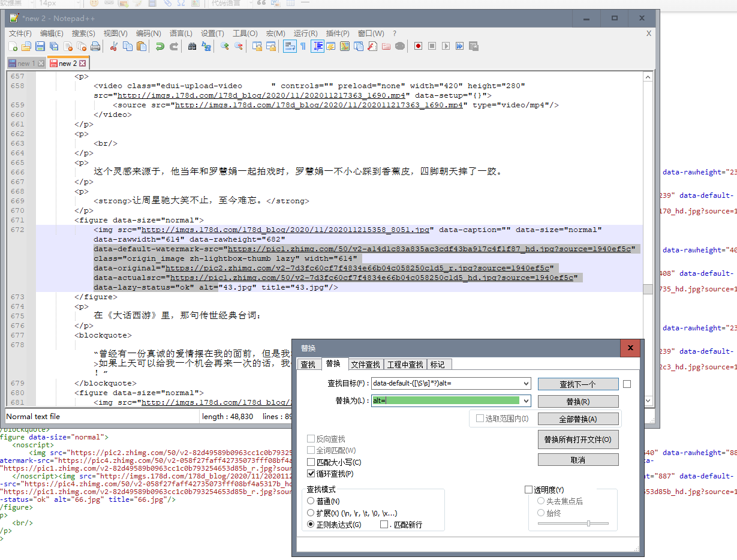Screen dimensions: 737x560
Task: Click the Print toolbar icon
Action: pos(95,46)
